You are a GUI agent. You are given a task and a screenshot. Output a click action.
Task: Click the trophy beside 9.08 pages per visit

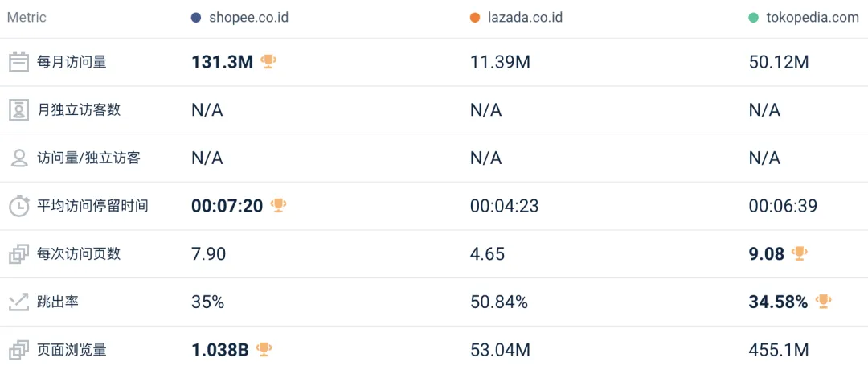[799, 253]
